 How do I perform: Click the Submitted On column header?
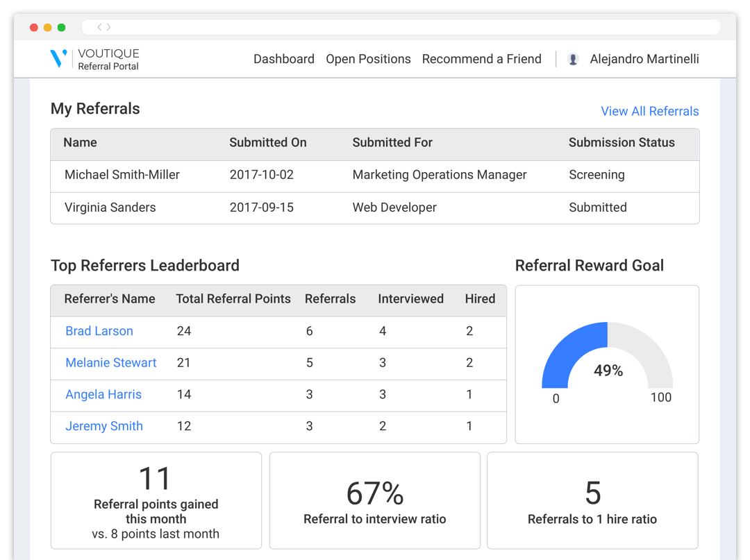[268, 142]
